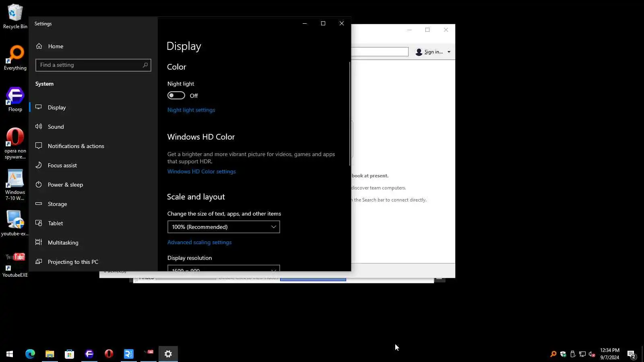Select the Windows 7-10 W... desktop shortcut
The image size is (644, 362).
pyautogui.click(x=15, y=185)
